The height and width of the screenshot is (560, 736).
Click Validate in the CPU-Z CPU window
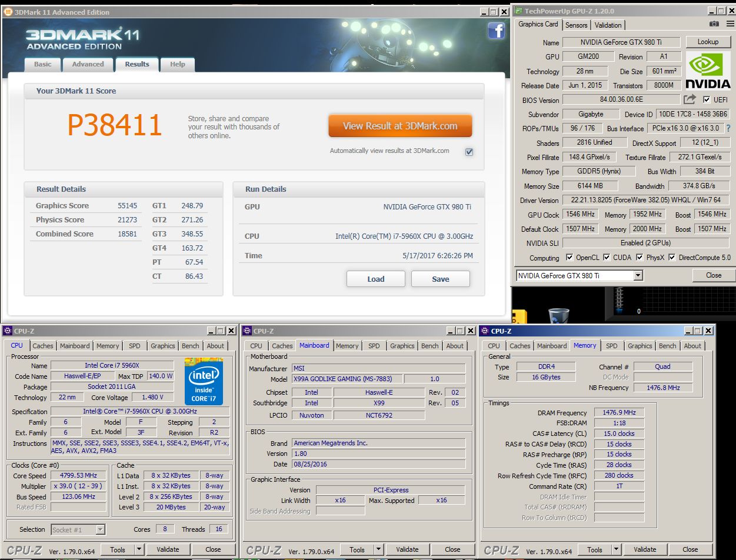[x=168, y=549]
